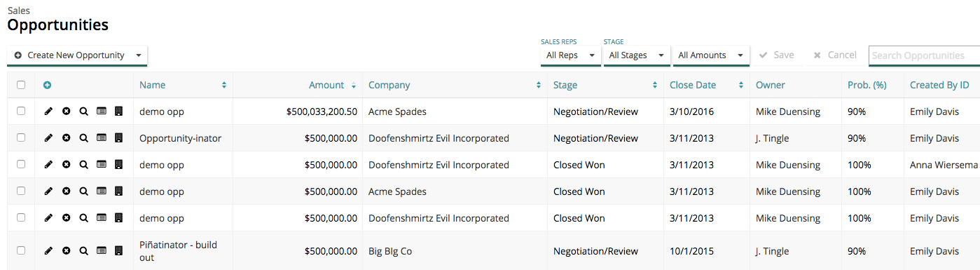Click details card icon on Piñatinator row
The width and height of the screenshot is (980, 270).
(x=101, y=250)
